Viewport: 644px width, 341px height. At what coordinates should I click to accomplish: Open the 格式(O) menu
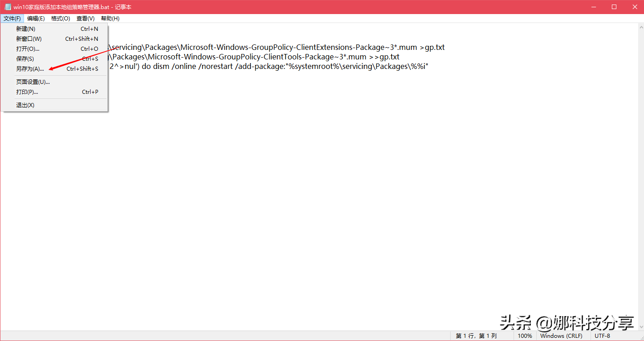[x=61, y=19]
